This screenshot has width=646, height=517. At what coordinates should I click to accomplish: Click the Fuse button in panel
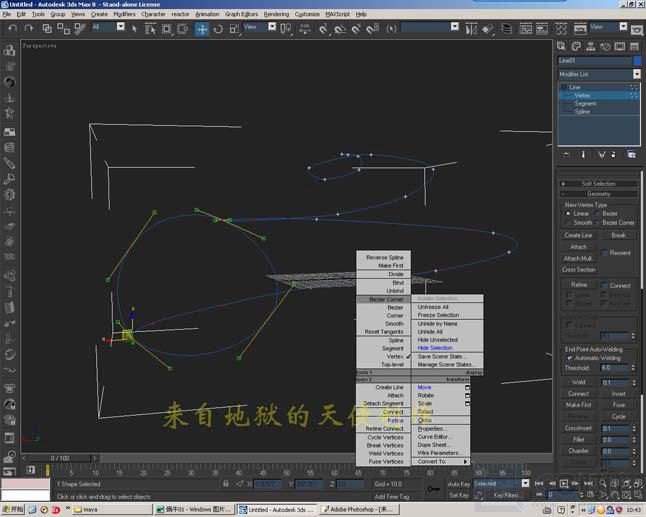pyautogui.click(x=618, y=405)
